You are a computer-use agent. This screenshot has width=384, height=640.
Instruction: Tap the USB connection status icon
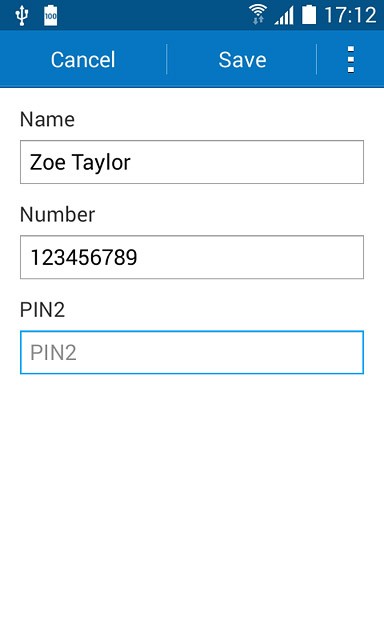coord(21,16)
